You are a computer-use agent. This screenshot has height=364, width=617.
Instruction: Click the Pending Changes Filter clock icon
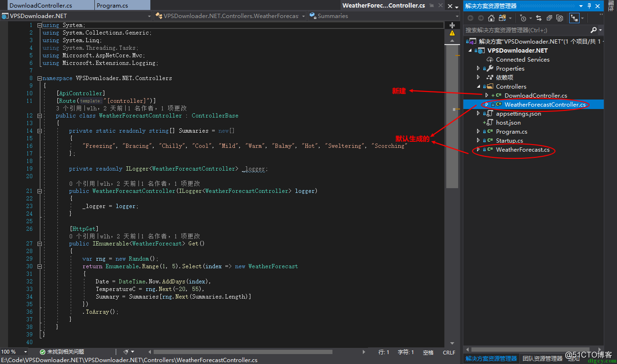pyautogui.click(x=523, y=18)
